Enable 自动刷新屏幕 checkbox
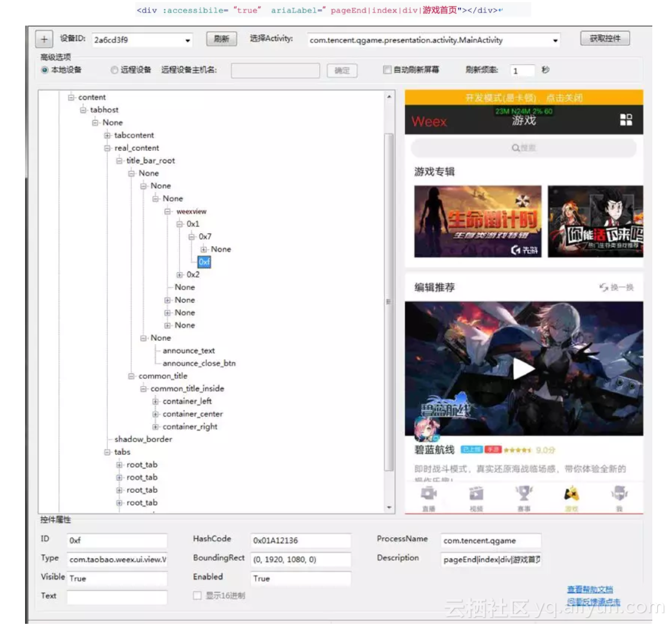The height and width of the screenshot is (625, 672). click(387, 69)
